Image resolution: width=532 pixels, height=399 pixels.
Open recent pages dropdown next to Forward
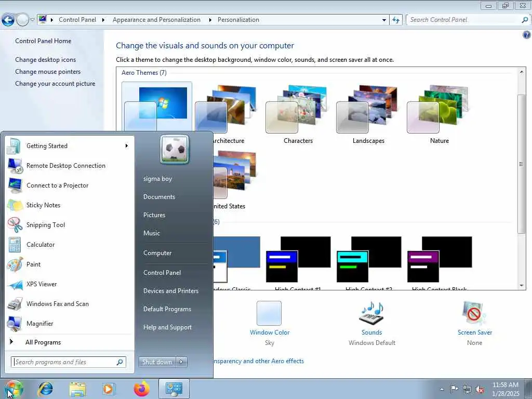(32, 20)
